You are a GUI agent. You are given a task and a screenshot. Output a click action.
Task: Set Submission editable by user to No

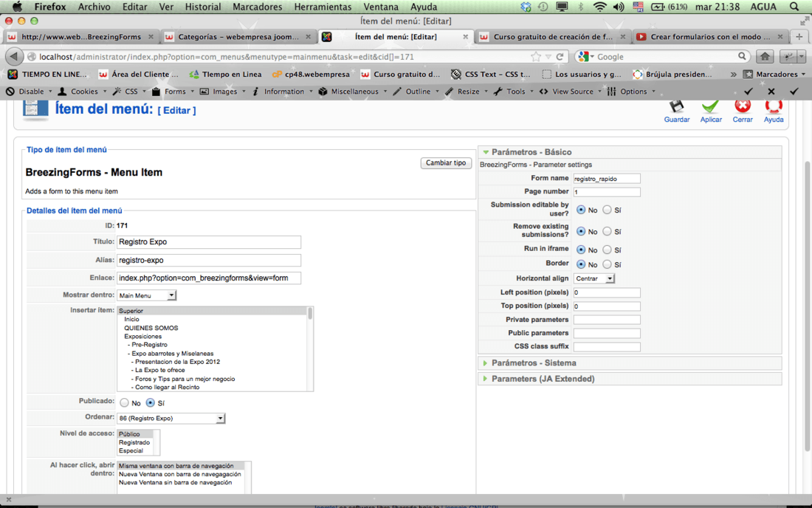(581, 210)
